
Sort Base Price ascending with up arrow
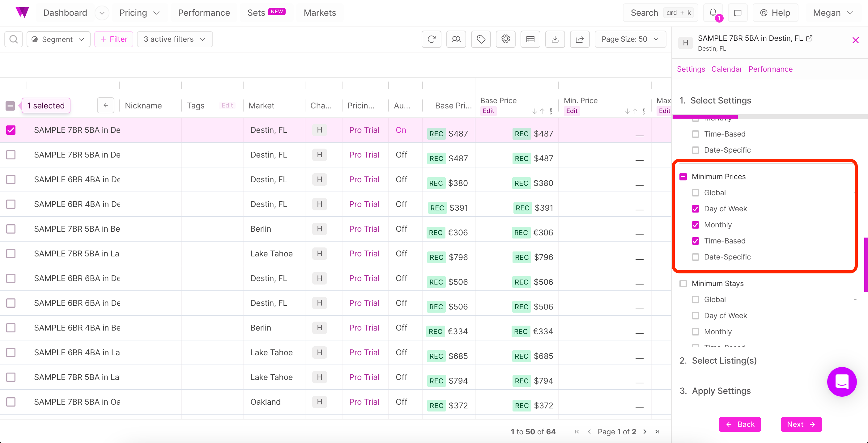click(542, 111)
